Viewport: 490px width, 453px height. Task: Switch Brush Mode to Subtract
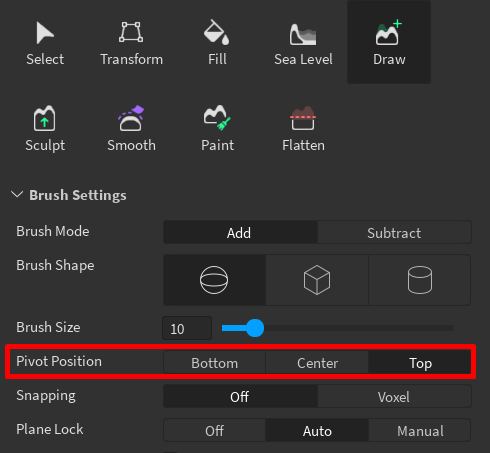394,233
